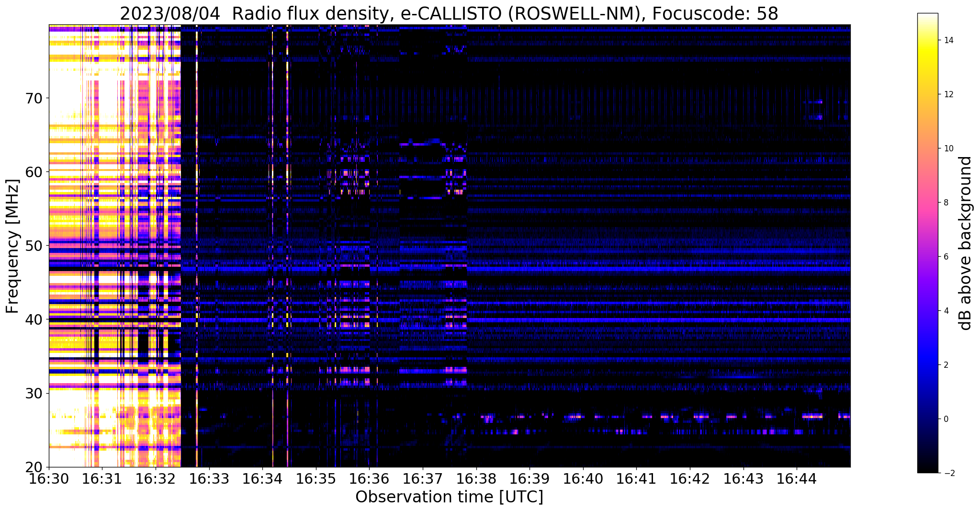
Task: Click the 50 MHz frequency tick label
Action: (x=34, y=246)
